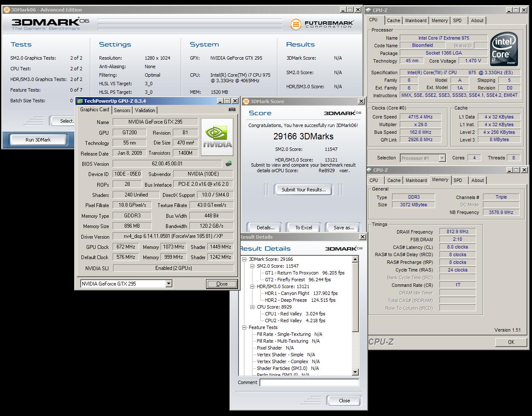
Task: Collapse the 3DMark Score: 29166 tree node
Action: [244, 259]
